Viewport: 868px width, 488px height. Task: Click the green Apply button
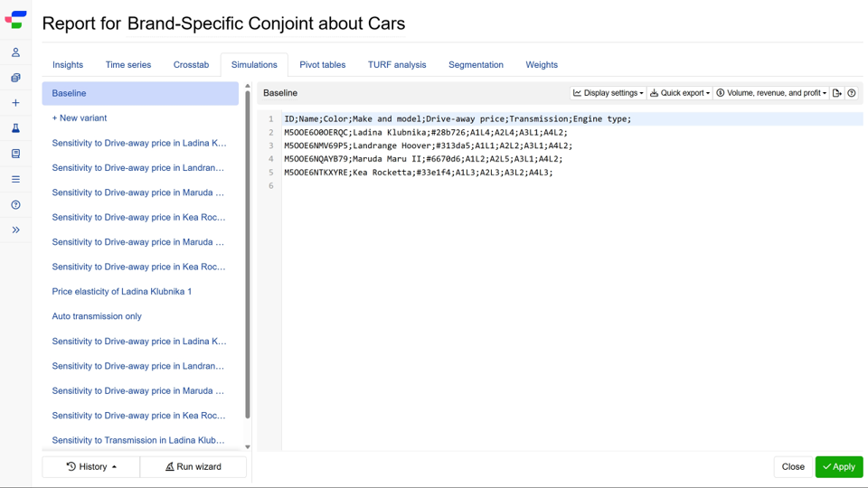point(839,467)
